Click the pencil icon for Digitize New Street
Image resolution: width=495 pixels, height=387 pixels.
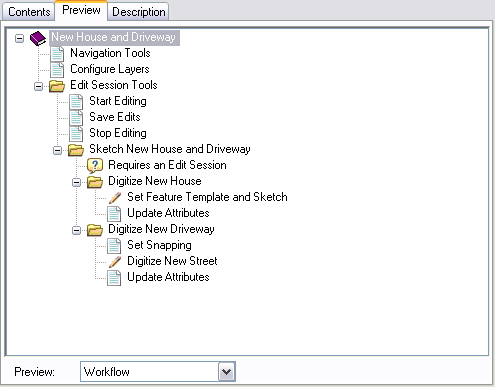point(114,261)
